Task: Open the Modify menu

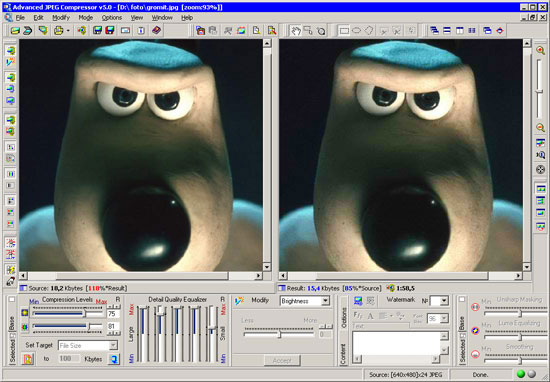Action: pos(61,18)
